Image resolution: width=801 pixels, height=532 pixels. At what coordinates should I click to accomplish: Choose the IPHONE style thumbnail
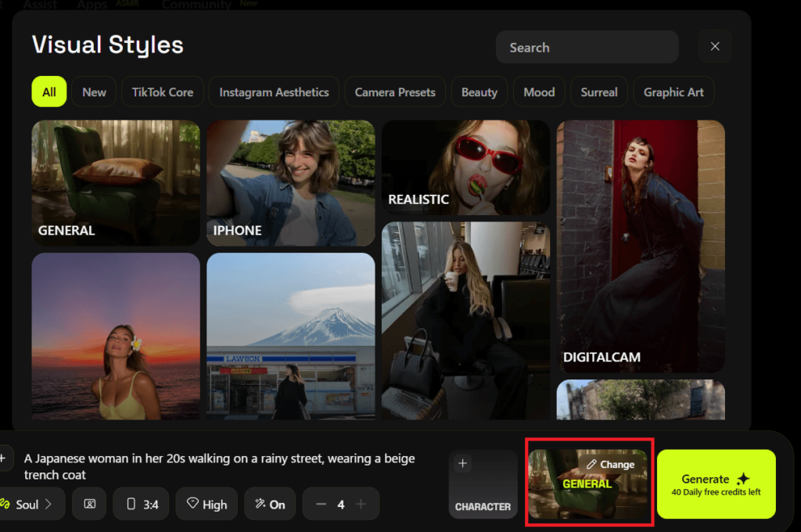(x=291, y=183)
